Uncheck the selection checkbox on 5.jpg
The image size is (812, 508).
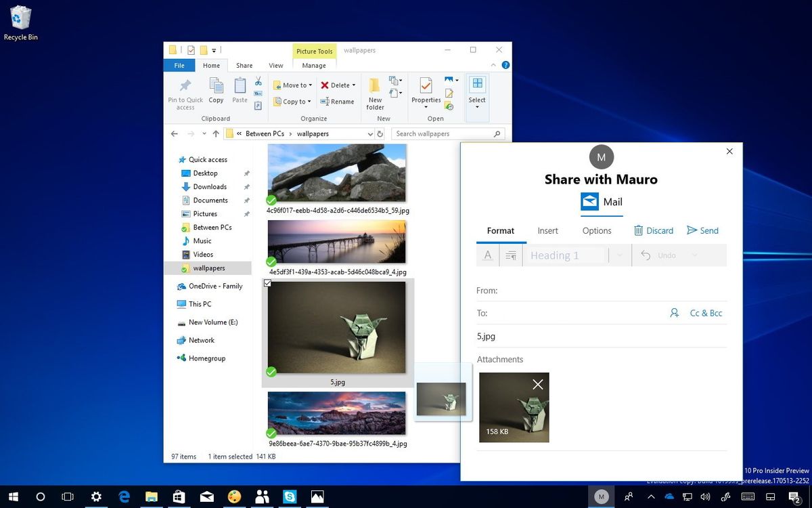click(x=268, y=282)
